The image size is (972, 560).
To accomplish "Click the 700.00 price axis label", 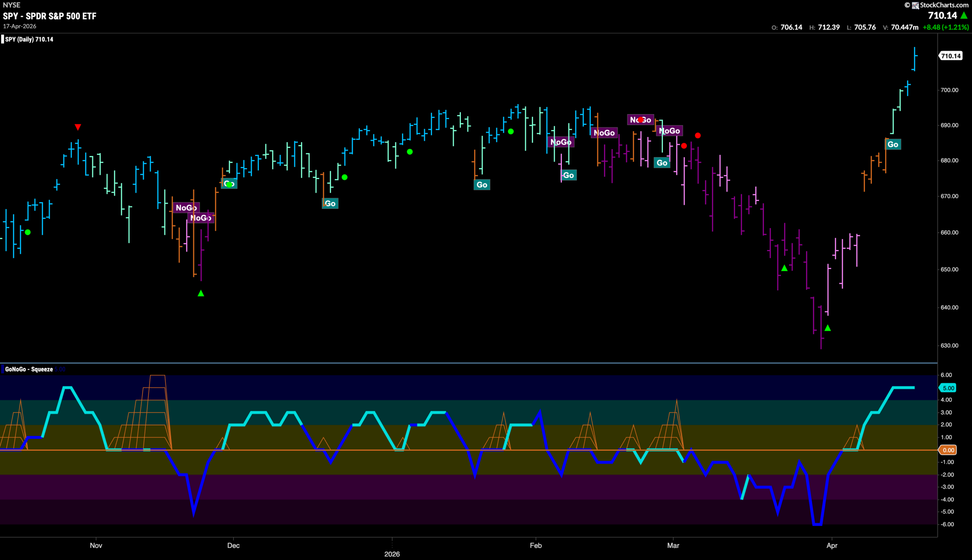I will click(x=949, y=90).
